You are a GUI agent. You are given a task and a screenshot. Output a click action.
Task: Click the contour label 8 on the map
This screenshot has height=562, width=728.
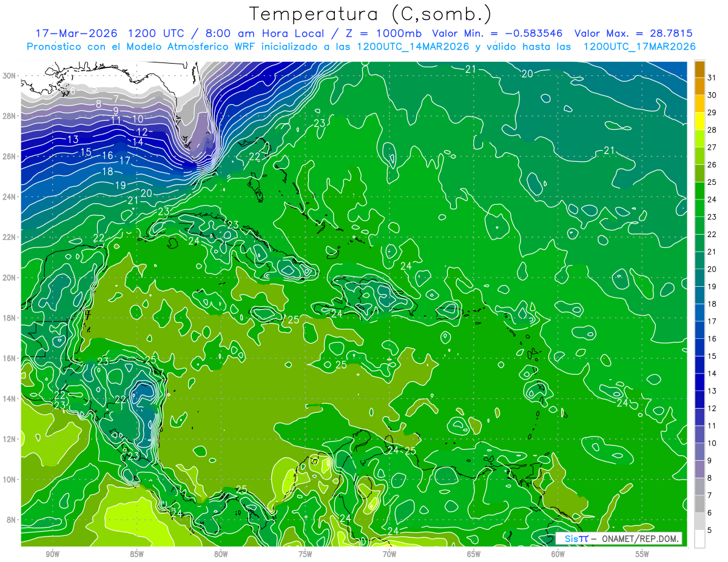tap(99, 104)
